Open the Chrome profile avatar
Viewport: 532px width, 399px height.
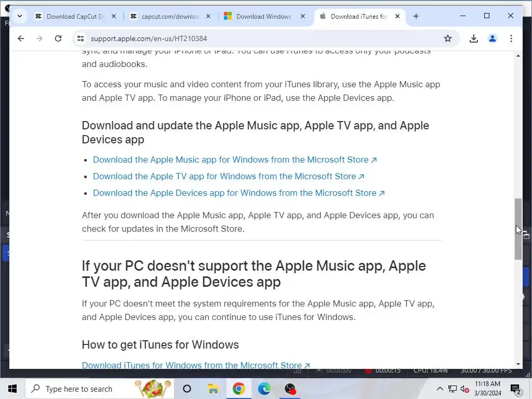[493, 38]
